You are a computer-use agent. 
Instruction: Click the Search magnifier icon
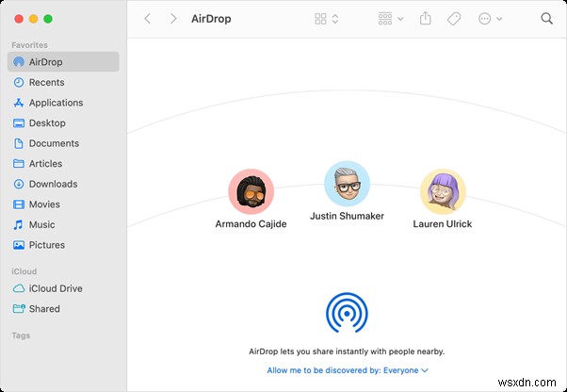pyautogui.click(x=546, y=19)
